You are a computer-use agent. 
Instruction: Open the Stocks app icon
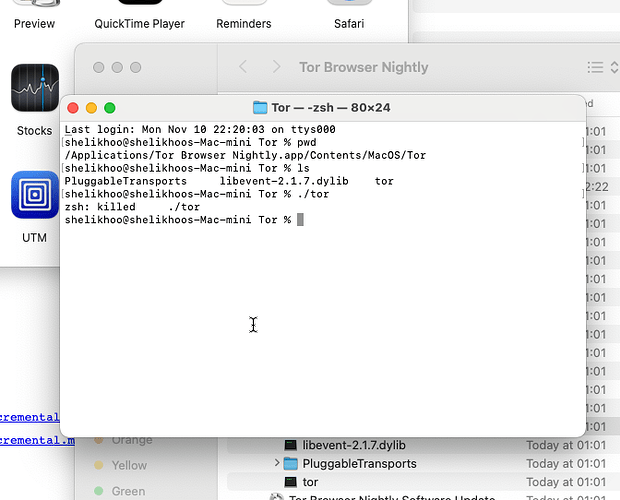(35, 88)
